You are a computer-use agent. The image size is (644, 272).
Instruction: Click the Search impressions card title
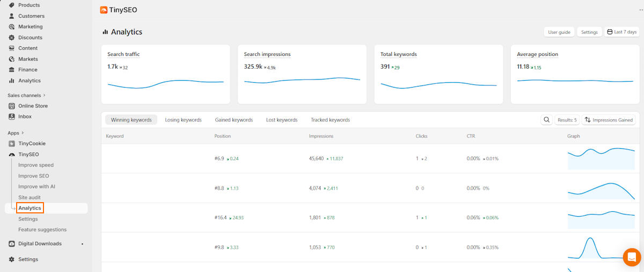[267, 54]
